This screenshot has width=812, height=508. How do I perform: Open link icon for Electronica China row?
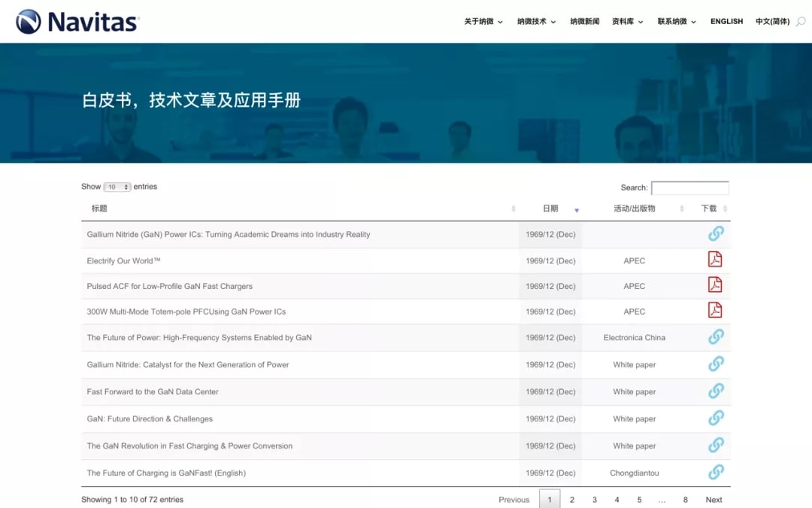[x=716, y=336]
